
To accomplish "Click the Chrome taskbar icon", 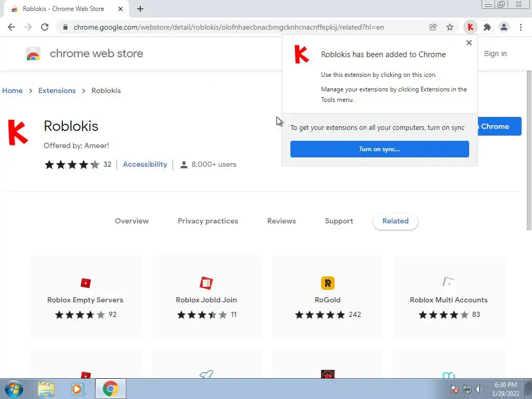I will coord(110,389).
